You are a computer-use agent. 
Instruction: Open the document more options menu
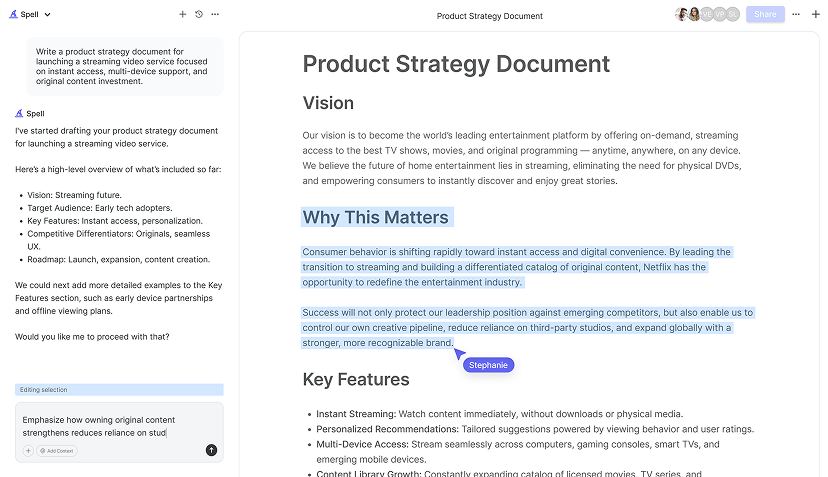coord(798,15)
